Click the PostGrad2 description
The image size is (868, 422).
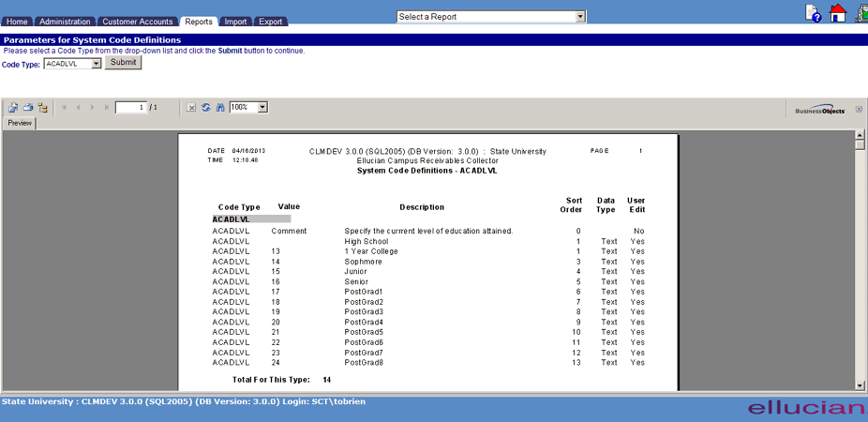click(x=364, y=302)
